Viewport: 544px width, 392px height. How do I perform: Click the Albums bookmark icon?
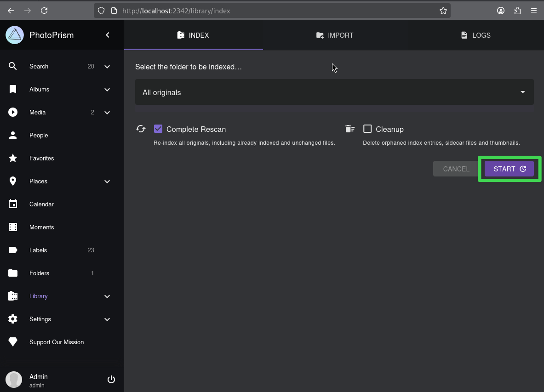(x=13, y=89)
